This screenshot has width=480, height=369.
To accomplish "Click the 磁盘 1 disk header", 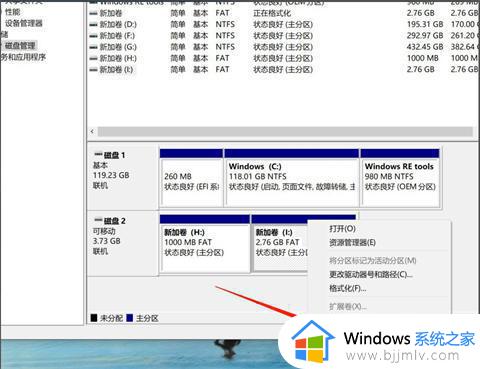I will click(x=123, y=177).
